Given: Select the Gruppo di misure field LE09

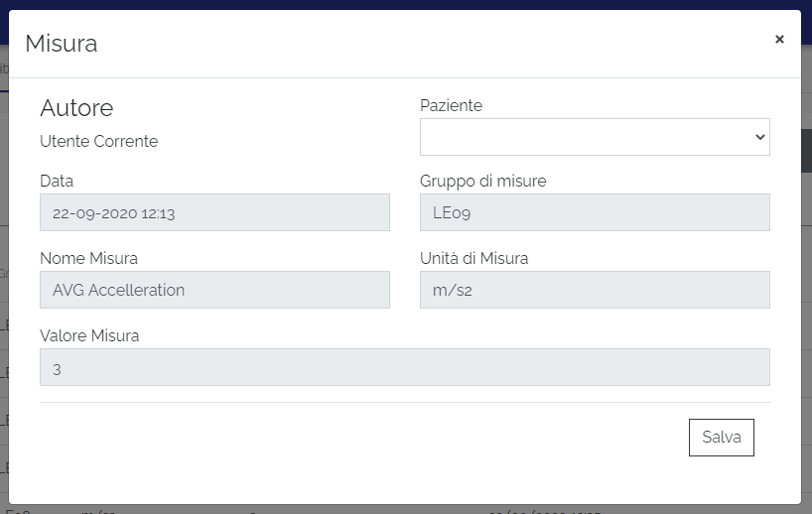Looking at the screenshot, I should [x=595, y=212].
